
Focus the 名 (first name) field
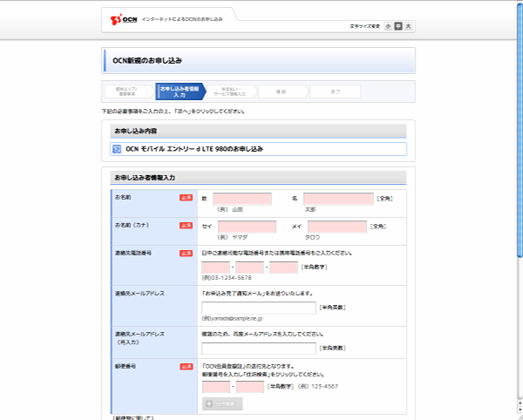[x=338, y=199]
